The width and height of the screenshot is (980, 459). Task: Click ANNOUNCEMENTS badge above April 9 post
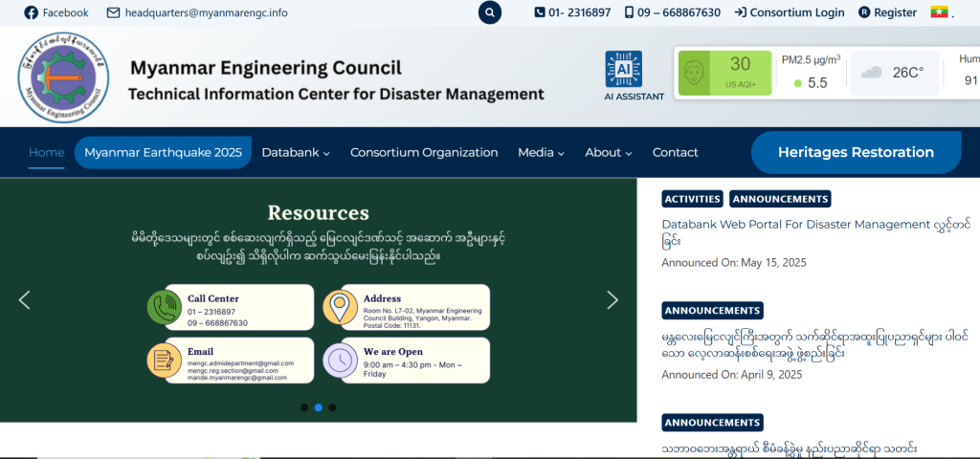pyautogui.click(x=712, y=311)
